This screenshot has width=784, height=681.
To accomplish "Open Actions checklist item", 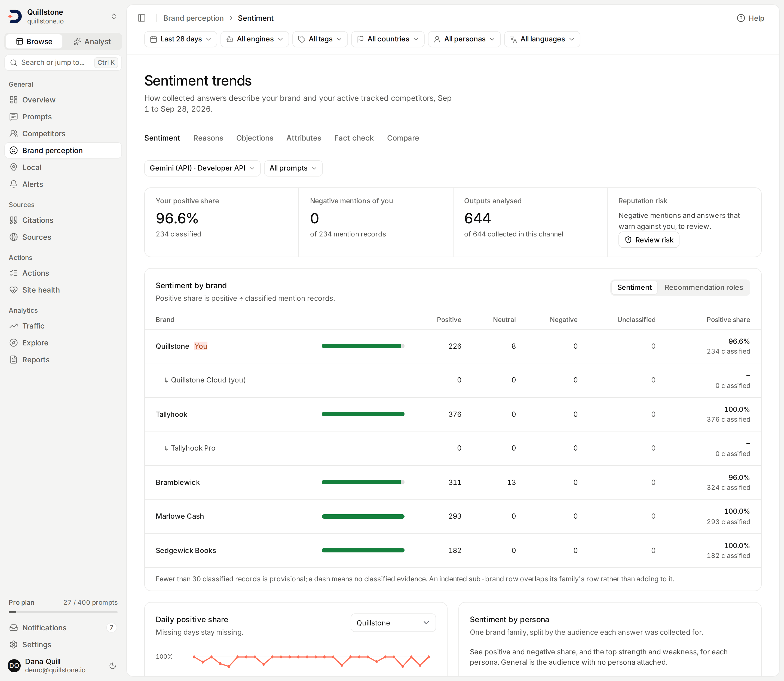I will [x=63, y=273].
